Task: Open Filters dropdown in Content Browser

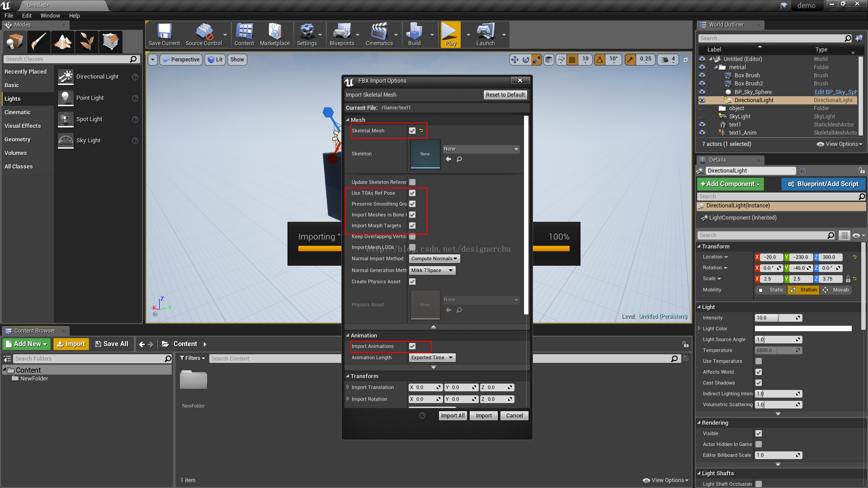Action: click(x=193, y=358)
